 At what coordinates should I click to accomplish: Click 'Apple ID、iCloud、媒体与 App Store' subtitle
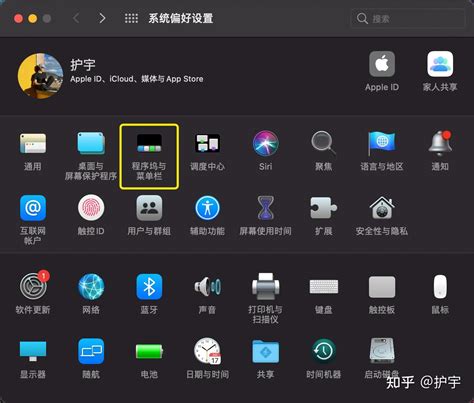pos(137,79)
